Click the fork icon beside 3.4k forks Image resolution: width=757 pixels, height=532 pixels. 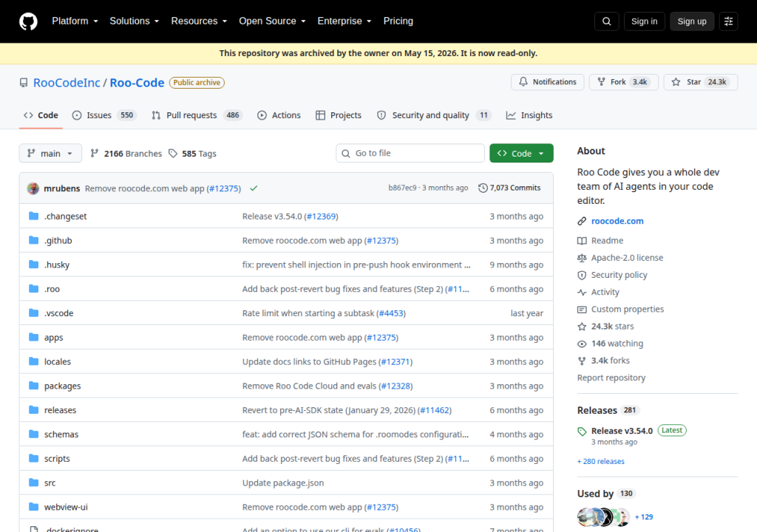[582, 361]
